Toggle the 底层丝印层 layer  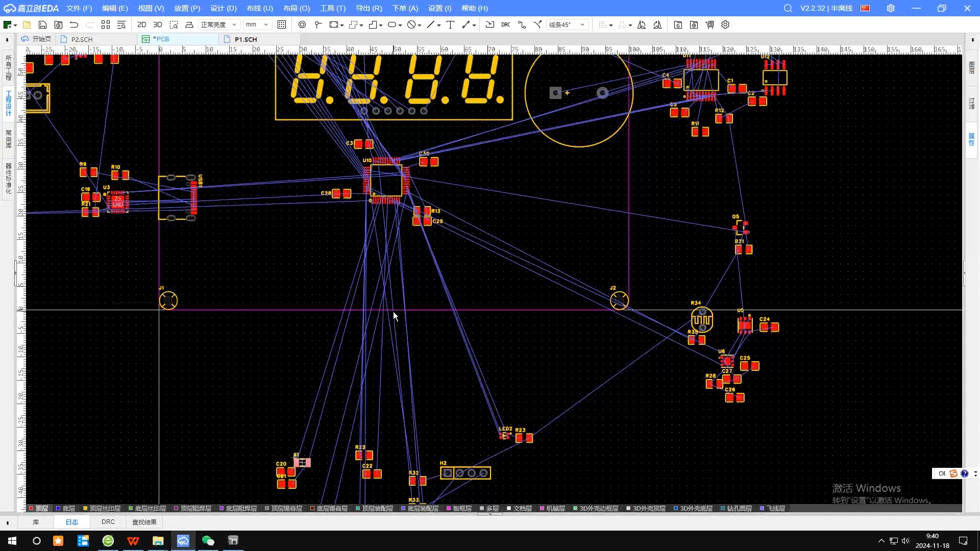(148, 509)
